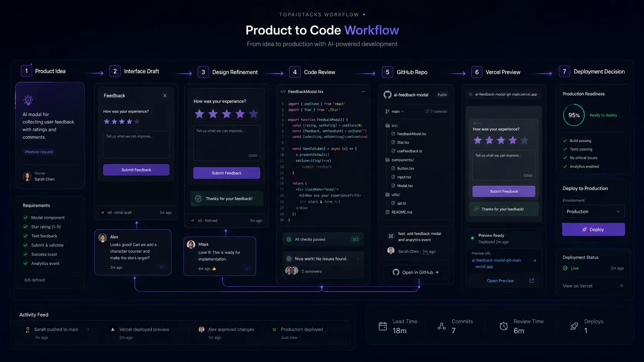The width and height of the screenshot is (644, 362).
Task: Click Sarah Chen's avatar in the owner section
Action: pyautogui.click(x=27, y=176)
